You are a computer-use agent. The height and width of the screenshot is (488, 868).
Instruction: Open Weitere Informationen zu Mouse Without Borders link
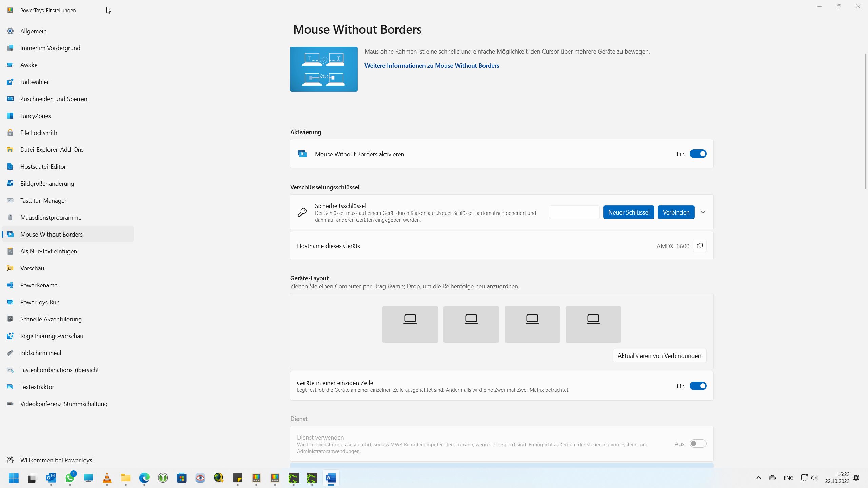(x=432, y=66)
